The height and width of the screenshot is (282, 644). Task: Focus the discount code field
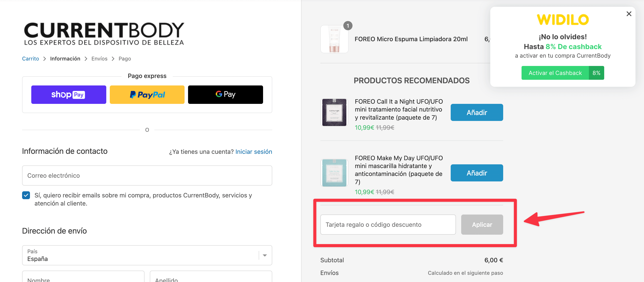click(x=388, y=225)
